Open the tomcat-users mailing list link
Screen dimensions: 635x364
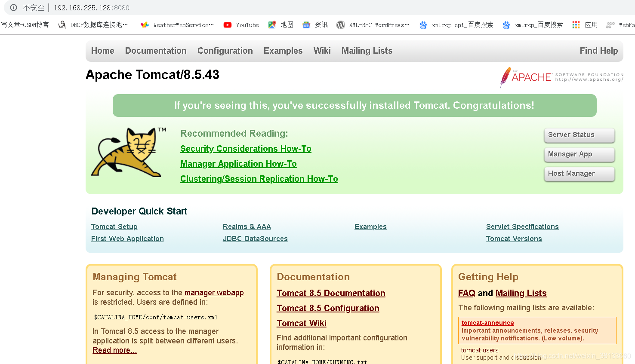480,350
